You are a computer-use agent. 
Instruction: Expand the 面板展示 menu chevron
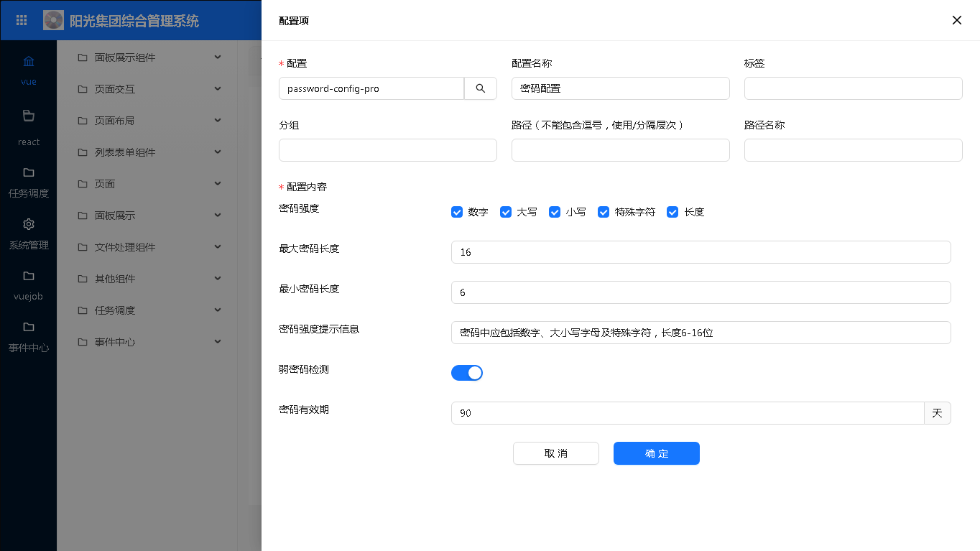[218, 216]
